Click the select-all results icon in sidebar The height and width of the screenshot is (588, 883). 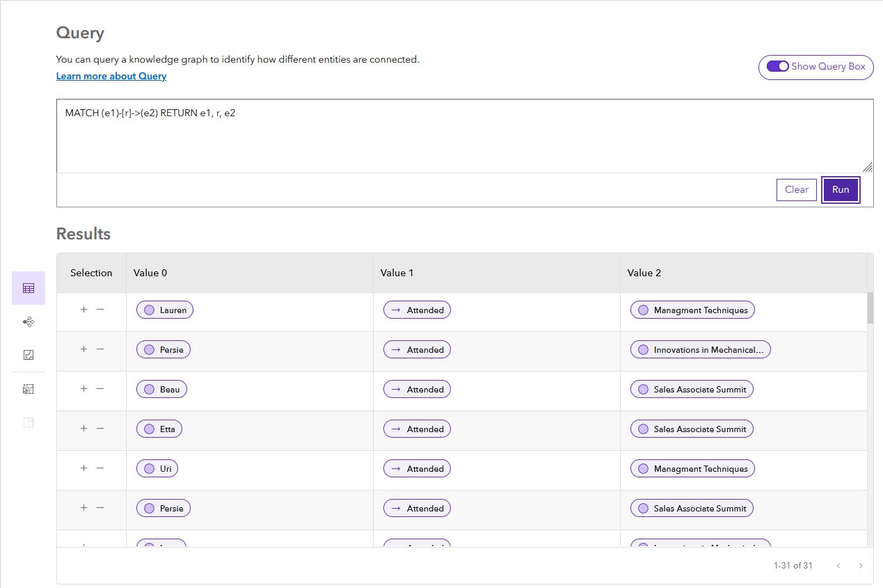pos(29,389)
